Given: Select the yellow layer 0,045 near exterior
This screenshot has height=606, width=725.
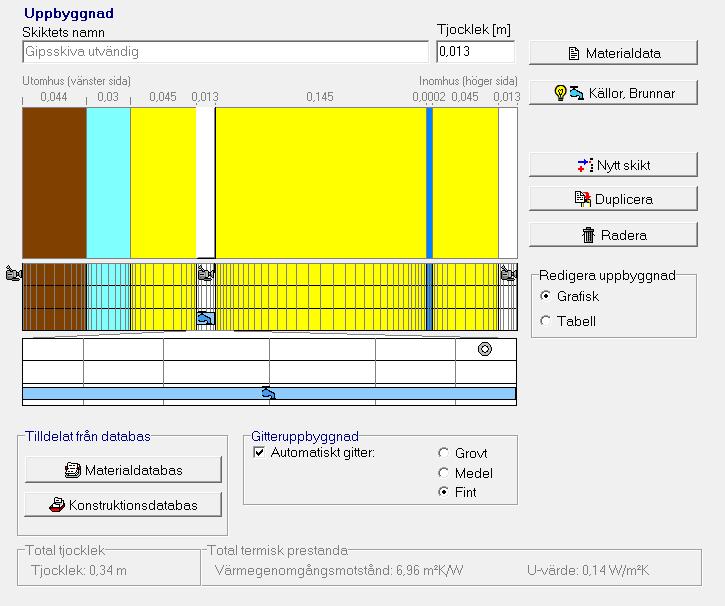Looking at the screenshot, I should [163, 183].
